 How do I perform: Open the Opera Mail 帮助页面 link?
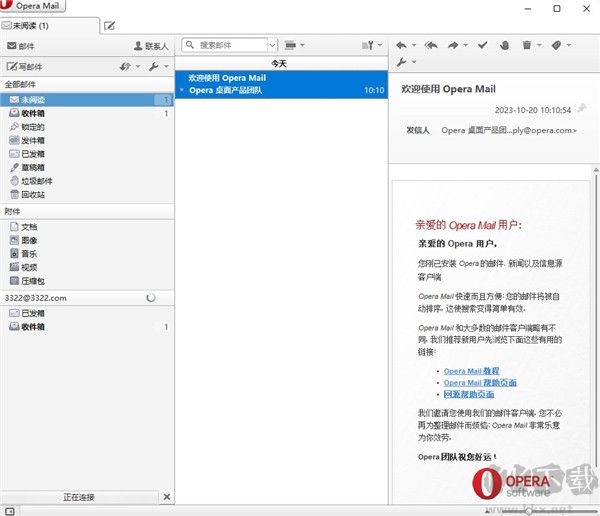coord(480,382)
